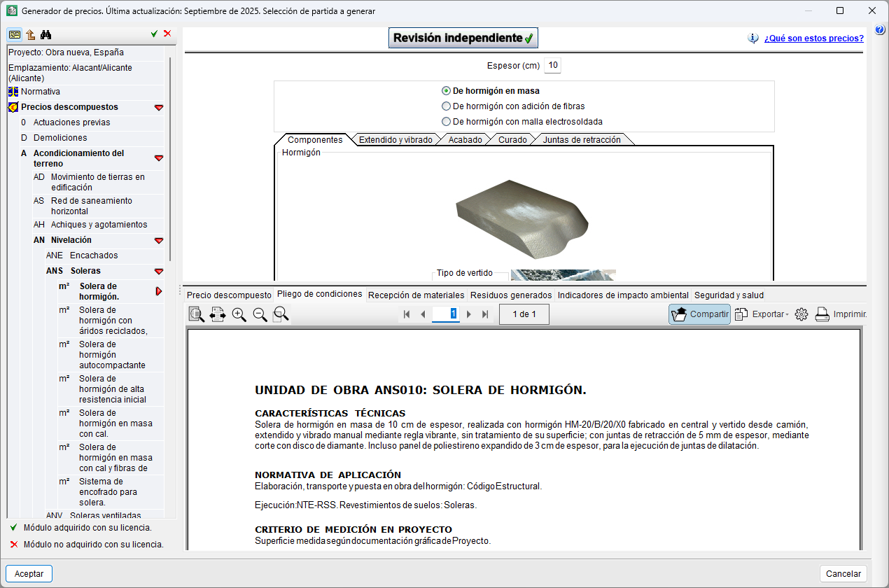Open Indicadores de impacto ambiental tab
Viewport: 889px width, 588px height.
click(x=623, y=295)
